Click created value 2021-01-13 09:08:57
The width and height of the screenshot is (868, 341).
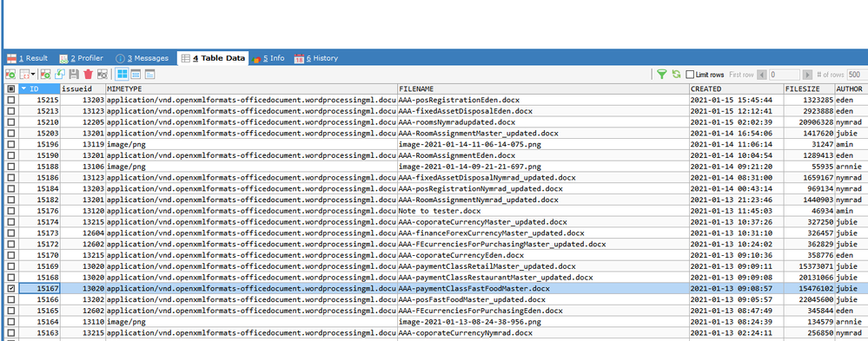coord(736,288)
